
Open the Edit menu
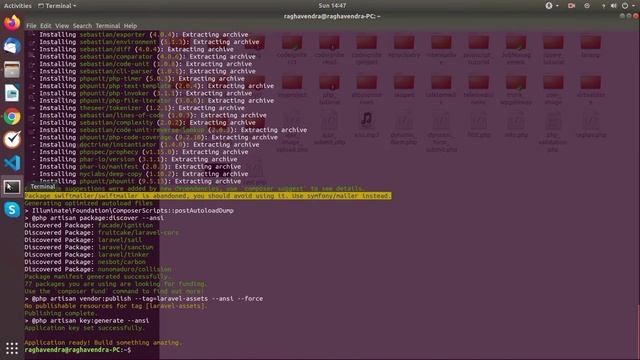[x=45, y=26]
